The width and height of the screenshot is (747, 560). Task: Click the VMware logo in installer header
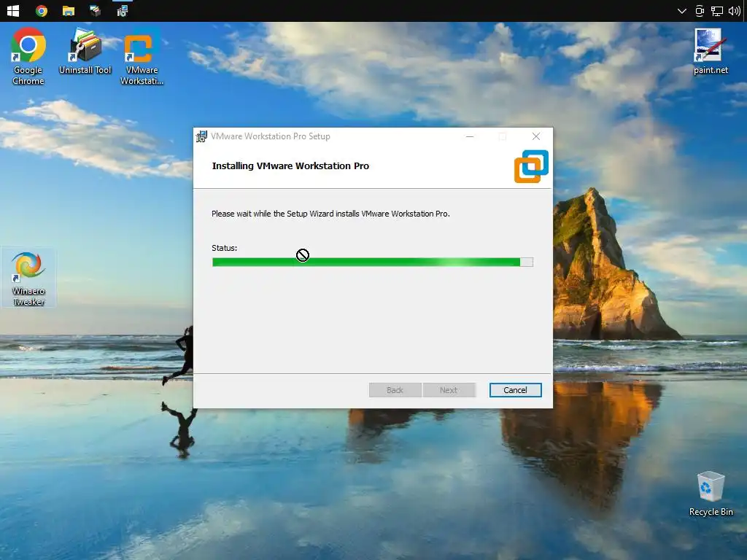point(531,166)
